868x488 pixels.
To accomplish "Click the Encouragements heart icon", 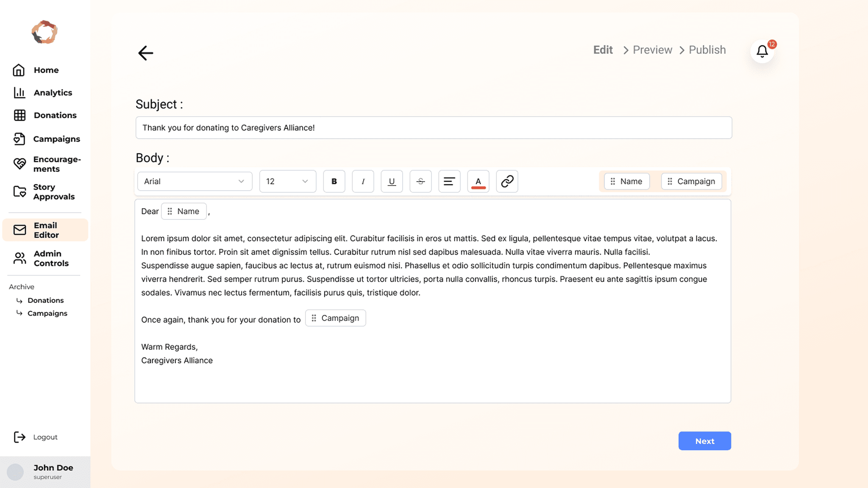I will click(x=19, y=164).
